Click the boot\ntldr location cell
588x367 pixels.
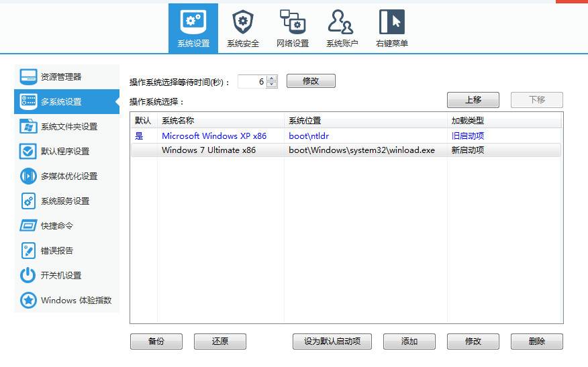pos(309,136)
